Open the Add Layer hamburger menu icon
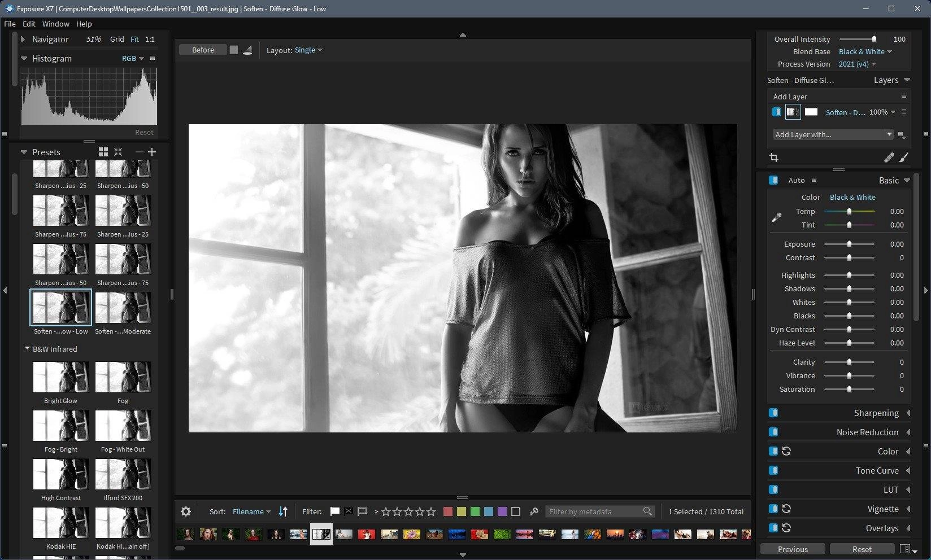The height and width of the screenshot is (560, 931). (904, 96)
